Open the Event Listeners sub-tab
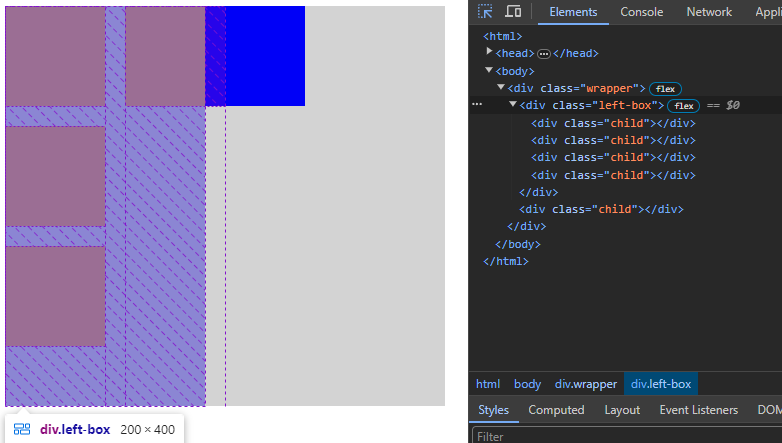This screenshot has width=782, height=443. [698, 410]
